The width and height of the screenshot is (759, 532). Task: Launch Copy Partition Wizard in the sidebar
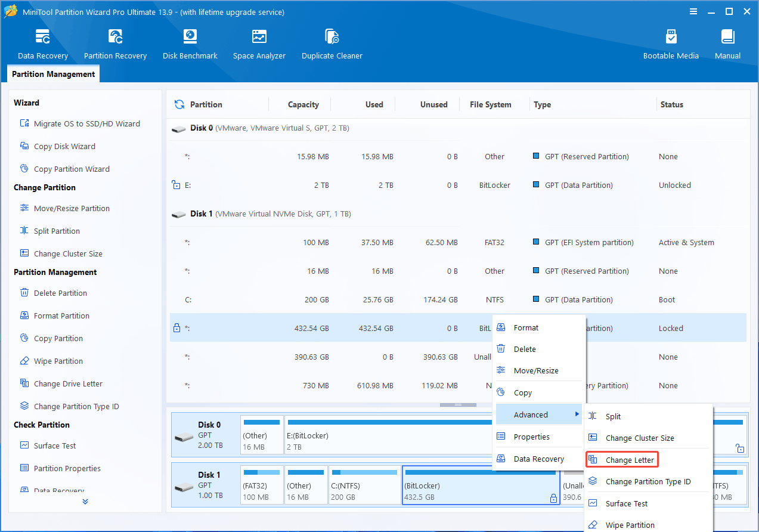click(65, 169)
